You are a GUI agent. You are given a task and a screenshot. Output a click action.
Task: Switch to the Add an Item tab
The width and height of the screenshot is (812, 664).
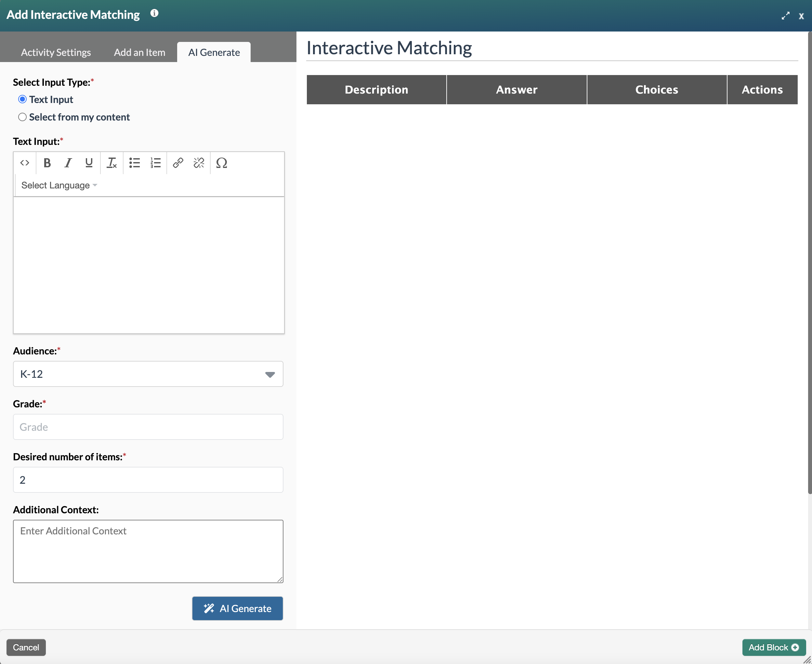(139, 52)
